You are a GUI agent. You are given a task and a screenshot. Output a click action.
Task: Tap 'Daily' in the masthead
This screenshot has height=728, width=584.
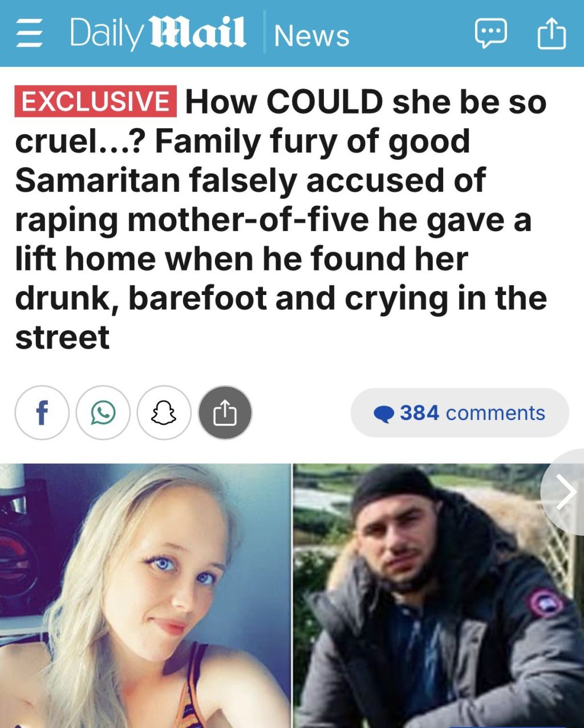pos(107,34)
